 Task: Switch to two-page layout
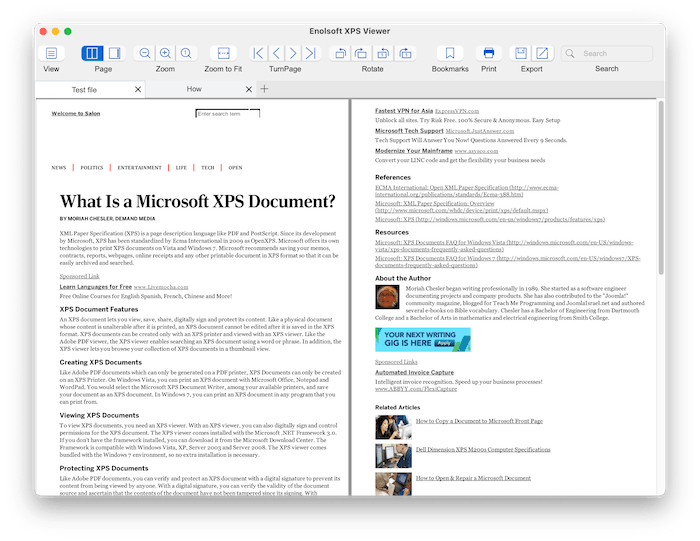pyautogui.click(x=92, y=53)
